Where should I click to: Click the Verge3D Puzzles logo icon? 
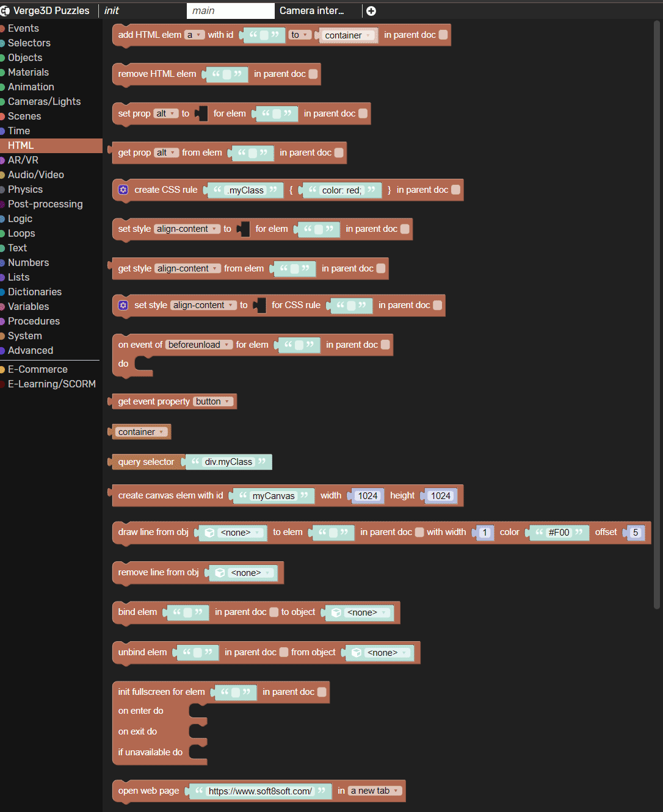(5, 11)
